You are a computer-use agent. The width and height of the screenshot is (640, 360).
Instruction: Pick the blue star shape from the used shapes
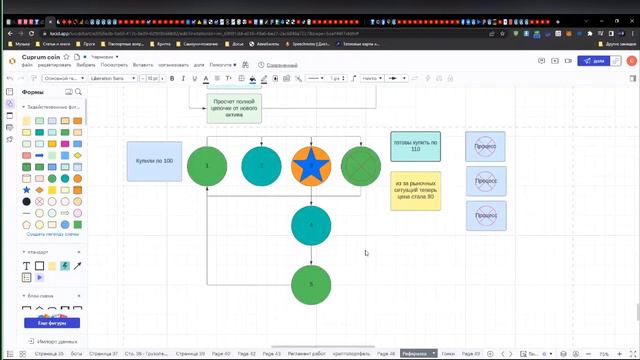(26, 190)
